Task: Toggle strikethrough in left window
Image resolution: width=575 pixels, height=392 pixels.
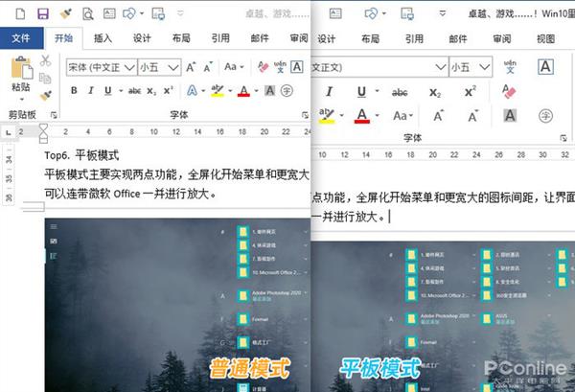Action: (134, 91)
